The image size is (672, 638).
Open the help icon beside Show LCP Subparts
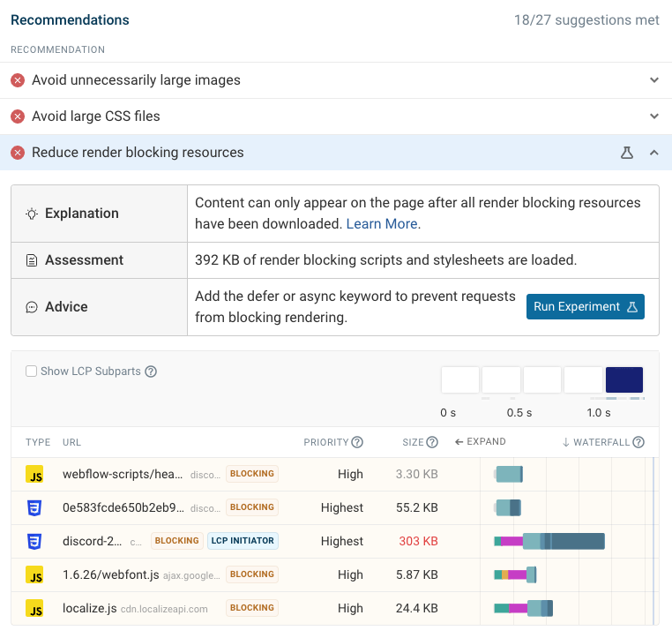pos(151,372)
